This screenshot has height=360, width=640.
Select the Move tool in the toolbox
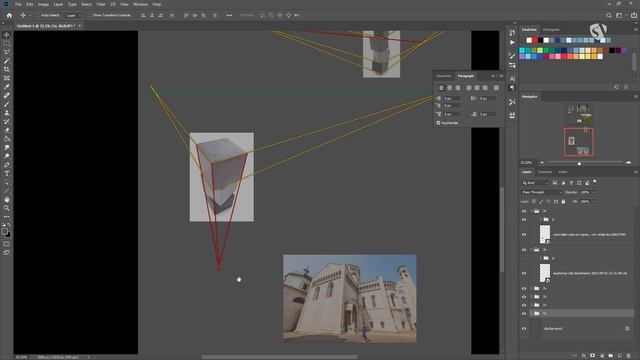(7, 35)
